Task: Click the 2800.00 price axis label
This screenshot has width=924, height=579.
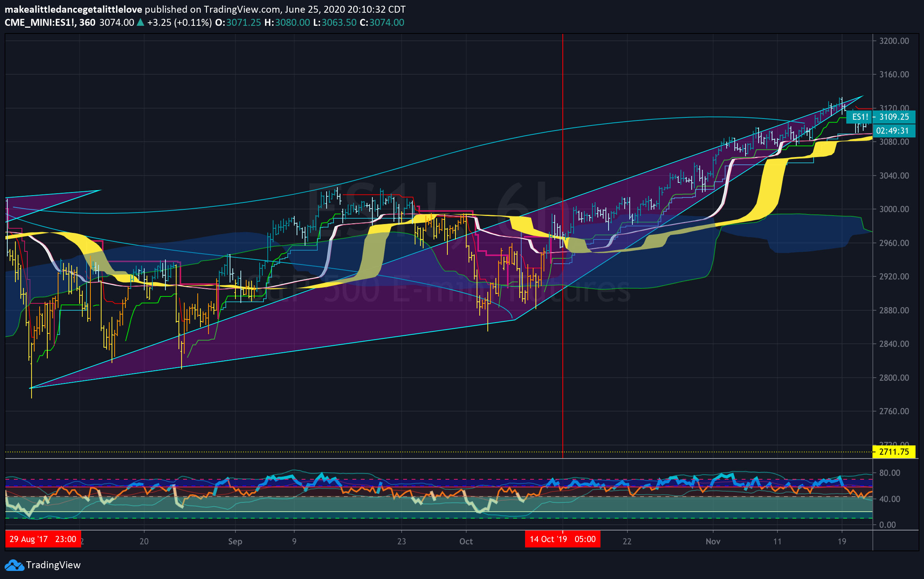Action: click(894, 378)
